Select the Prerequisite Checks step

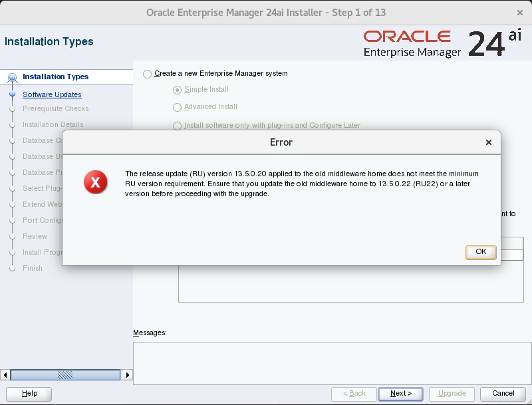pos(56,108)
